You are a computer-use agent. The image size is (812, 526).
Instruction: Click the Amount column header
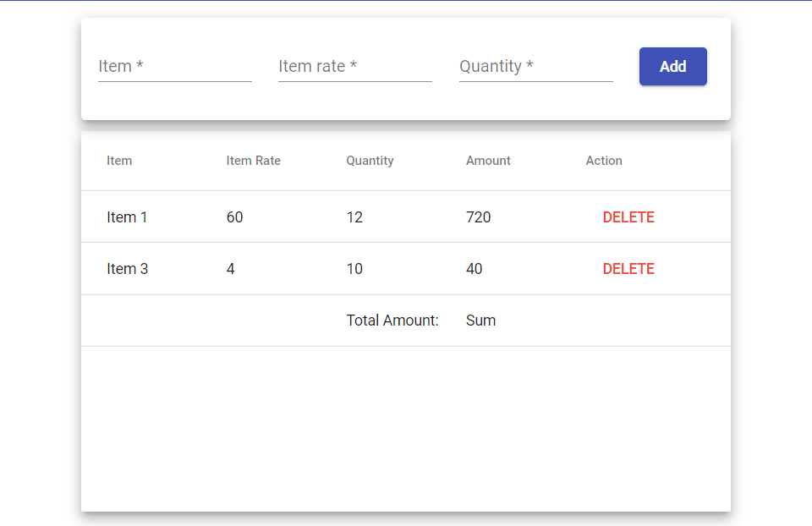[x=488, y=161]
